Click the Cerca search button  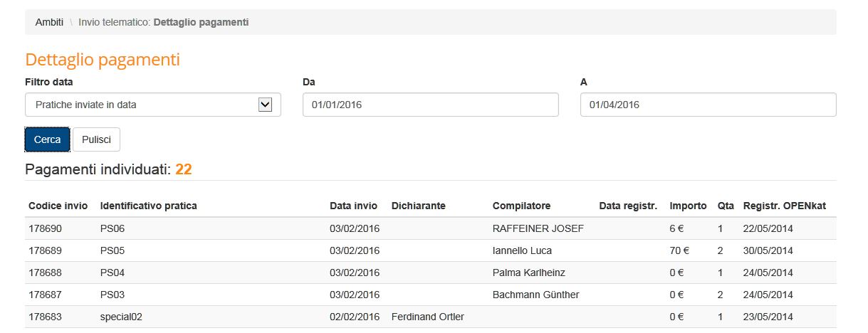click(x=48, y=139)
